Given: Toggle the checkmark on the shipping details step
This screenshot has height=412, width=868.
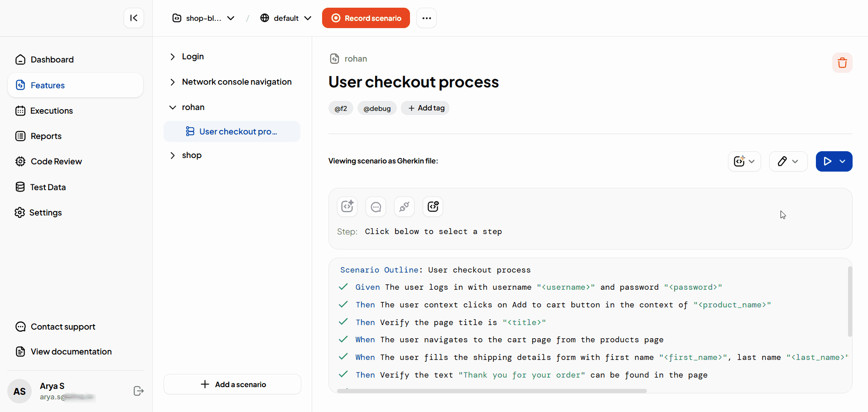Looking at the screenshot, I should pos(343,357).
